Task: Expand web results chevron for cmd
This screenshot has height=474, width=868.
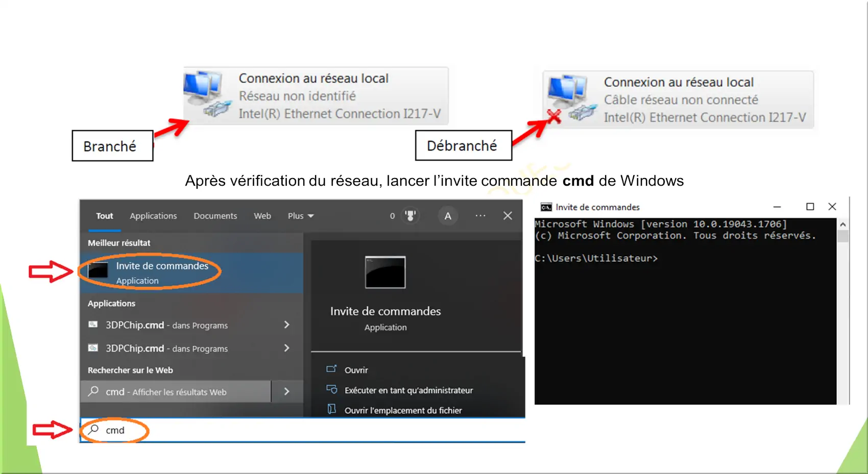Action: pos(287,392)
